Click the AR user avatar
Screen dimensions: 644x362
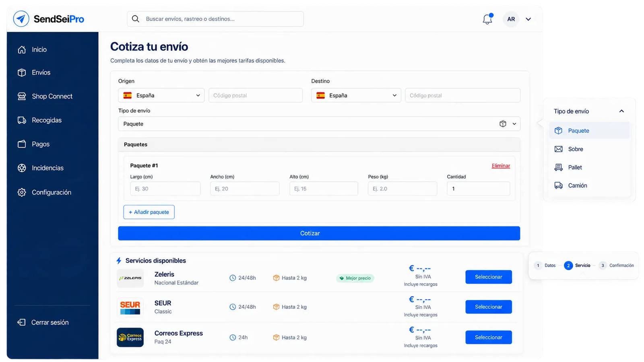(511, 19)
